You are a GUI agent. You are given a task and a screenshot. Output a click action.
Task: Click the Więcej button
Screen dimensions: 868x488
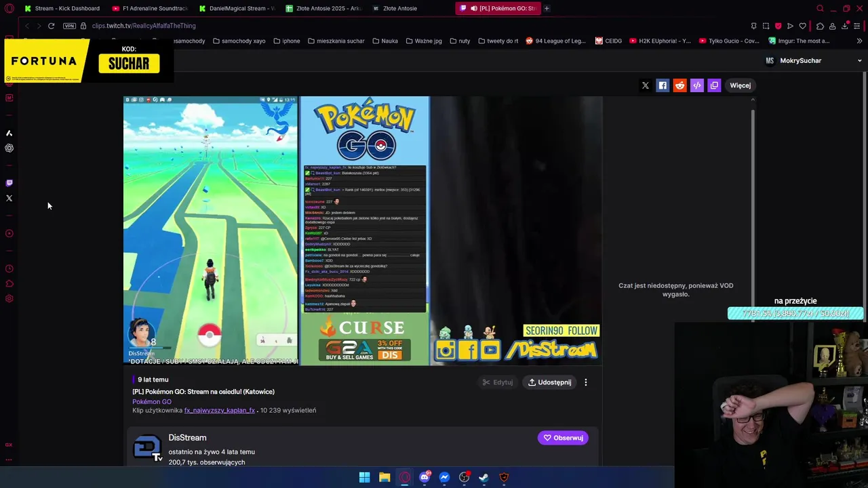741,85
